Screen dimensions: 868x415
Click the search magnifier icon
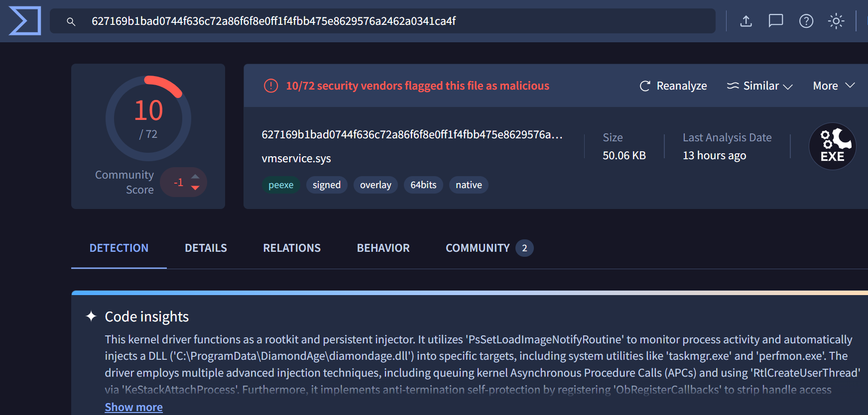click(71, 21)
